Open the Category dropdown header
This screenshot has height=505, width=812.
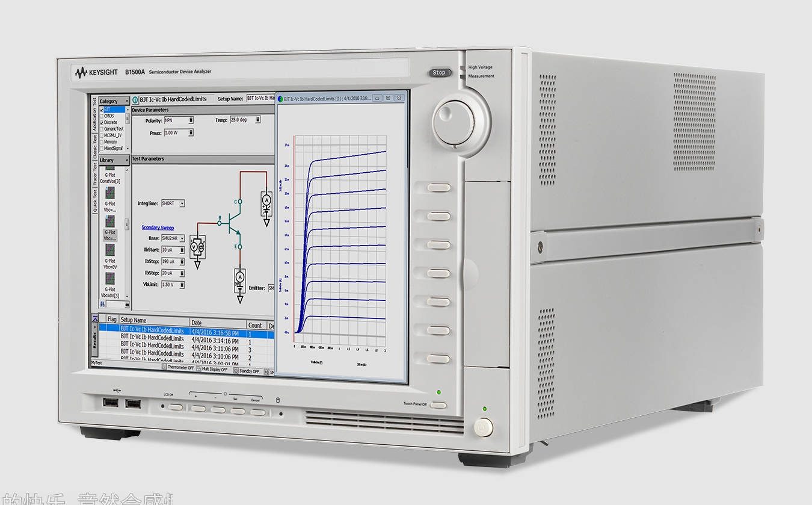(114, 101)
